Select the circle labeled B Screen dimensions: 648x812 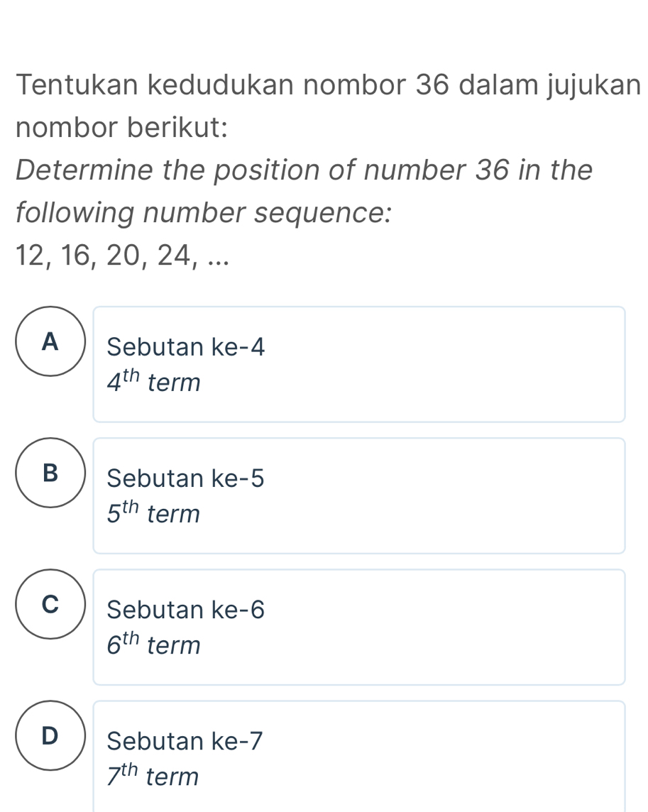pyautogui.click(x=49, y=473)
